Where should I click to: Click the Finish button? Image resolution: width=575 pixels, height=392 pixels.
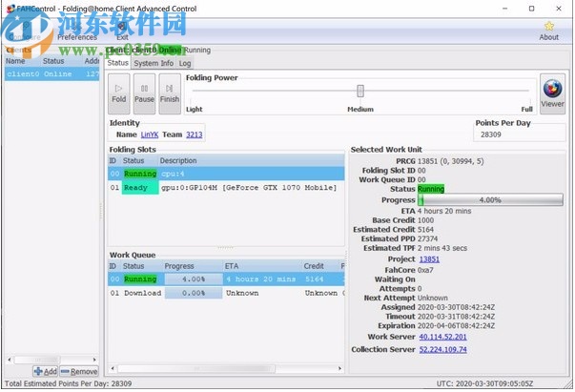(x=170, y=93)
